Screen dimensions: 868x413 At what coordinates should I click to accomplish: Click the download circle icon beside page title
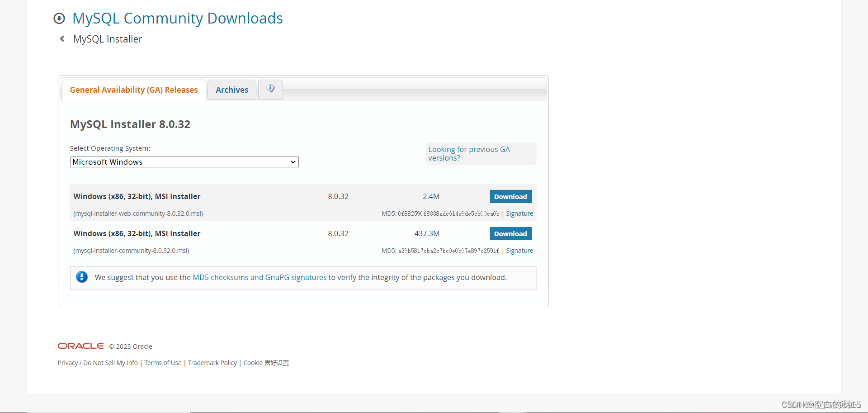point(59,19)
